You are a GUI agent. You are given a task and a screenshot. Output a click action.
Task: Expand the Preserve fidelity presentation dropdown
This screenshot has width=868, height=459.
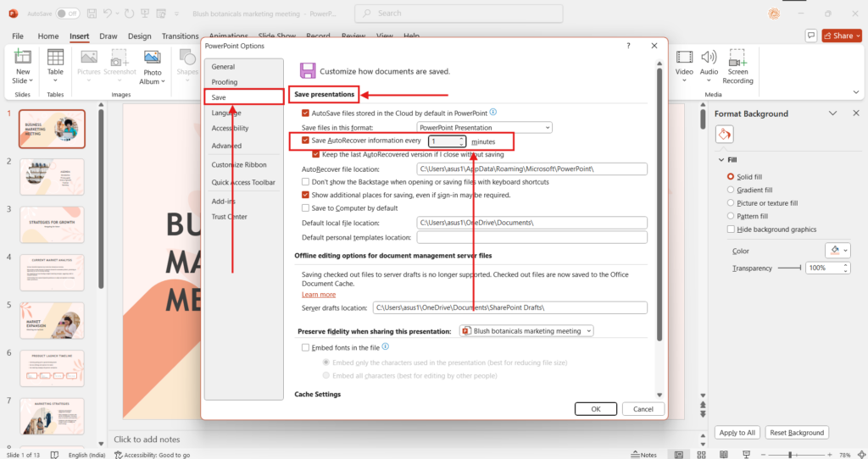pyautogui.click(x=526, y=331)
